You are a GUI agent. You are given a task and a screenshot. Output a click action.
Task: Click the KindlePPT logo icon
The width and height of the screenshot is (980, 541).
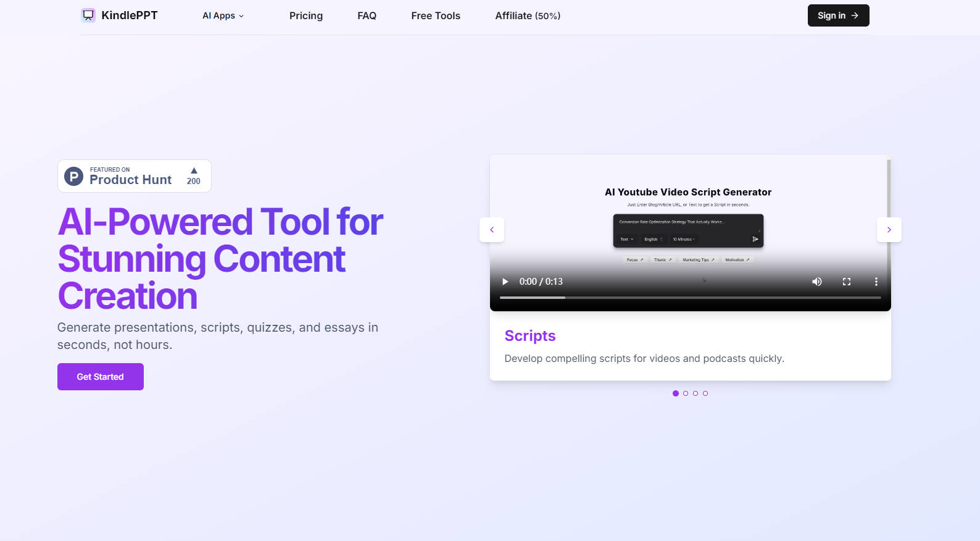point(88,15)
